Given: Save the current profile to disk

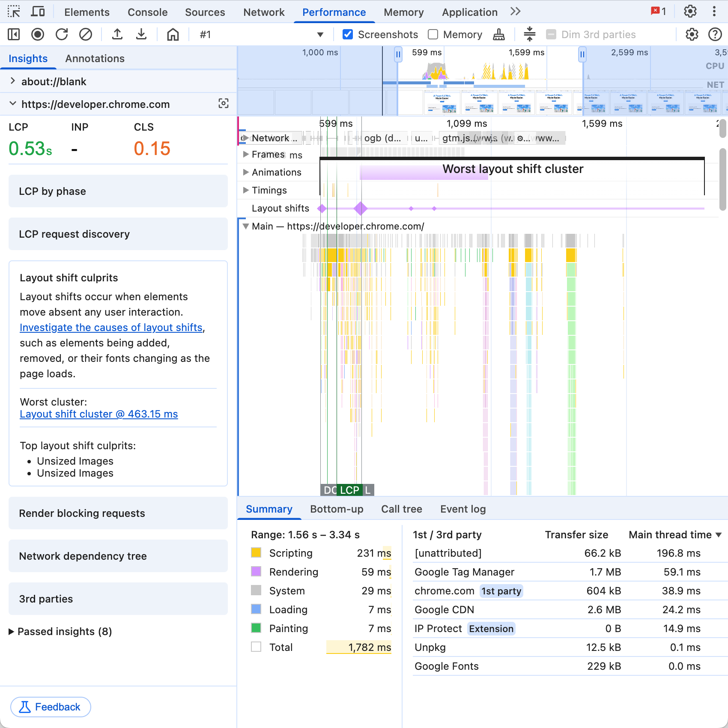Looking at the screenshot, I should 141,34.
